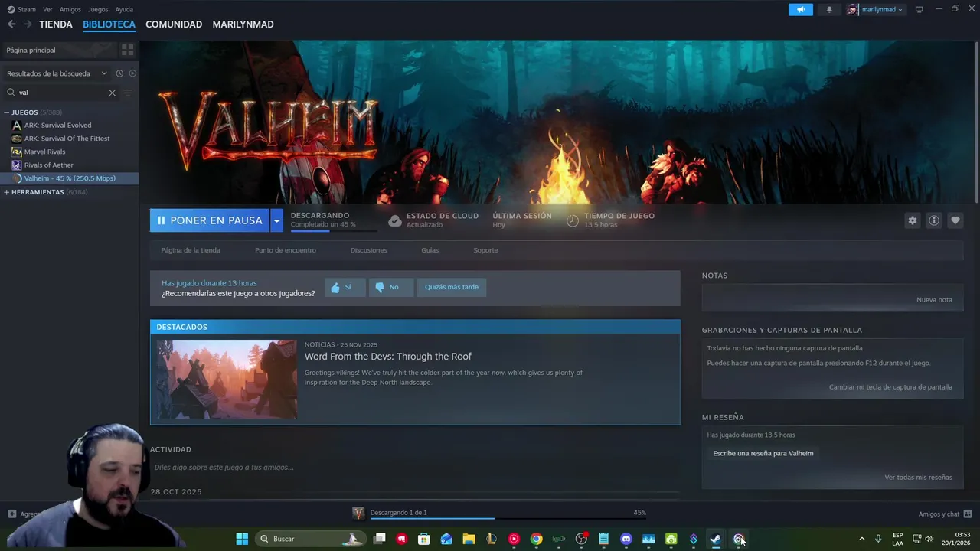980x551 pixels.
Task: Open the Juegos menu
Action: 98,9
